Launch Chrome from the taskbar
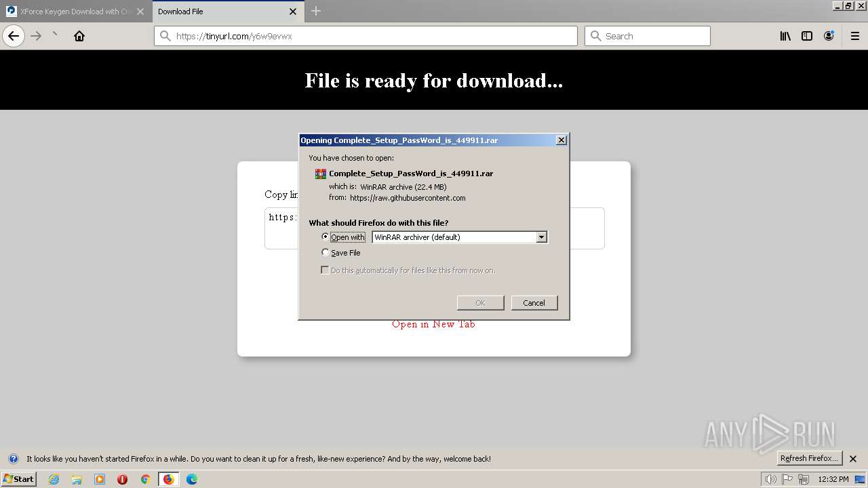The height and width of the screenshot is (488, 868). click(x=145, y=479)
